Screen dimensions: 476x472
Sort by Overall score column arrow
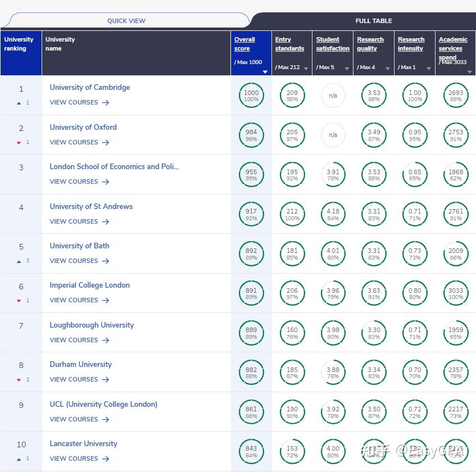coord(265,71)
